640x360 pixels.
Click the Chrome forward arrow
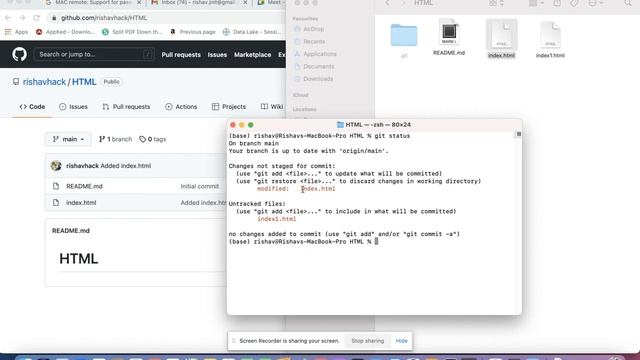click(x=22, y=18)
